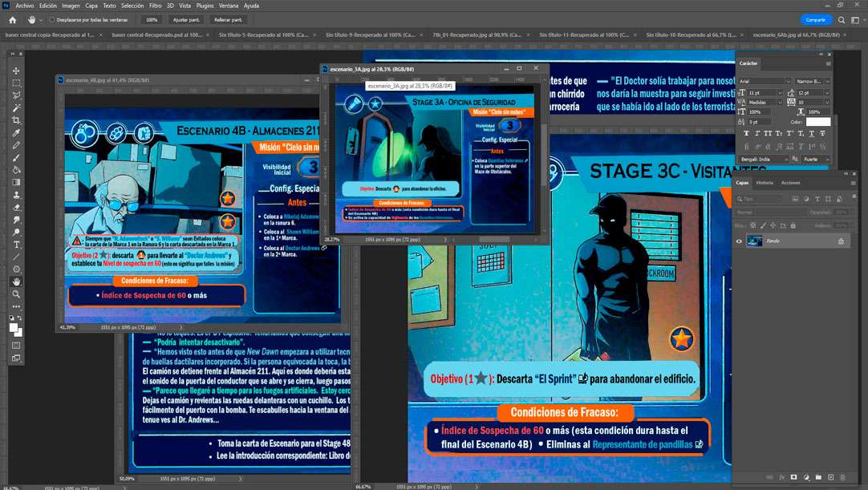
Task: Select the Paint Bucket tool
Action: (16, 170)
